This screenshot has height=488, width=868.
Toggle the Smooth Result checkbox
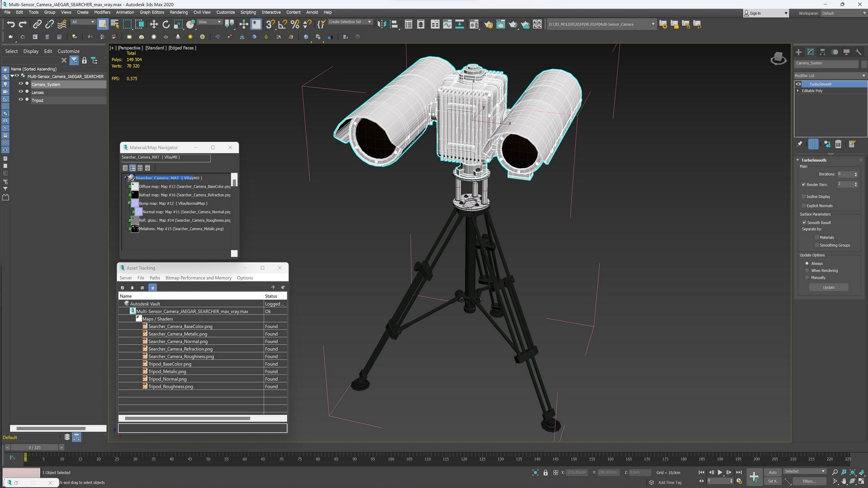[804, 223]
